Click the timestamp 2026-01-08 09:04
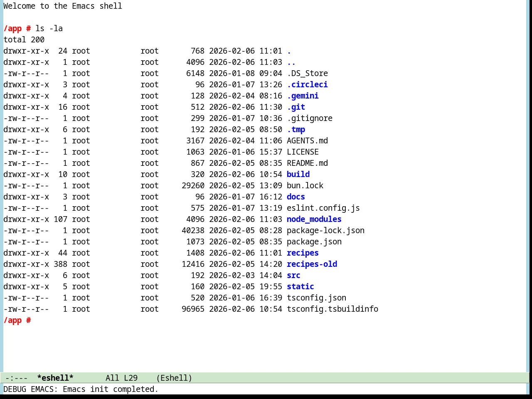 click(246, 73)
